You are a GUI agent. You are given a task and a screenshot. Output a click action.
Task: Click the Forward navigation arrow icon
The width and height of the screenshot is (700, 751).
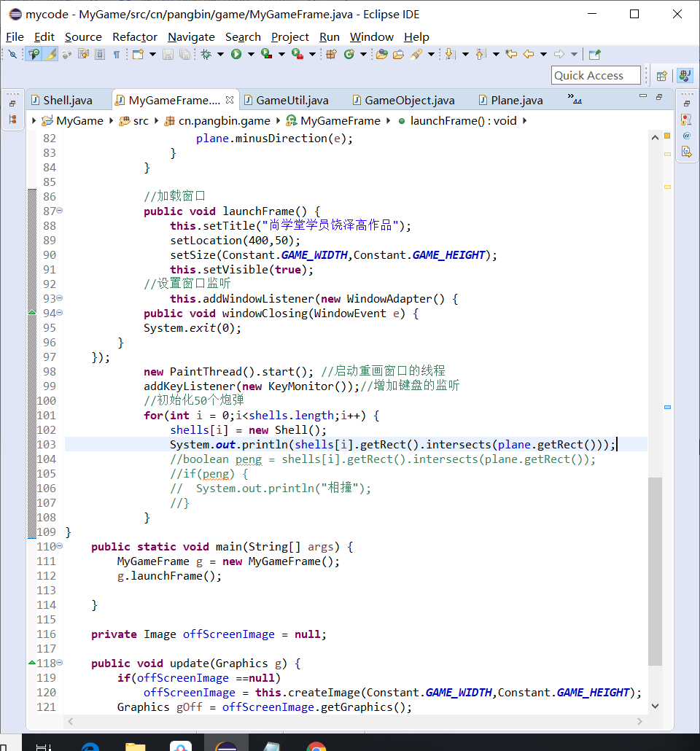click(559, 54)
